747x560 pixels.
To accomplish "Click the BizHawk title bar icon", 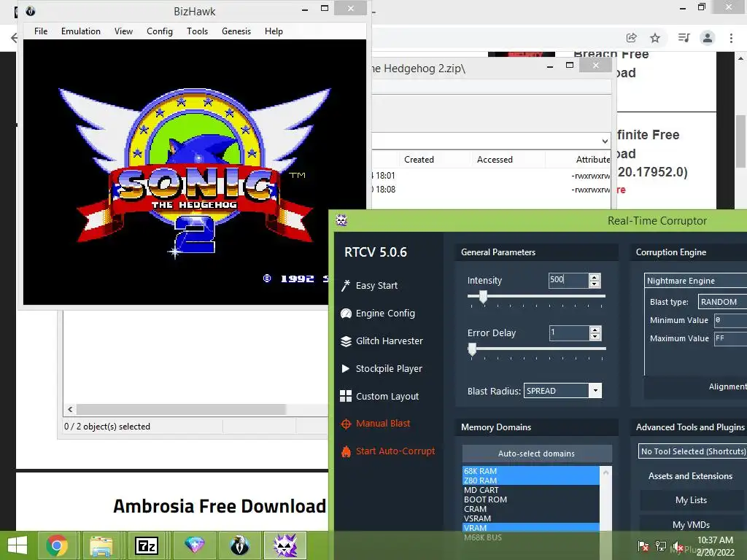I will click(x=31, y=11).
